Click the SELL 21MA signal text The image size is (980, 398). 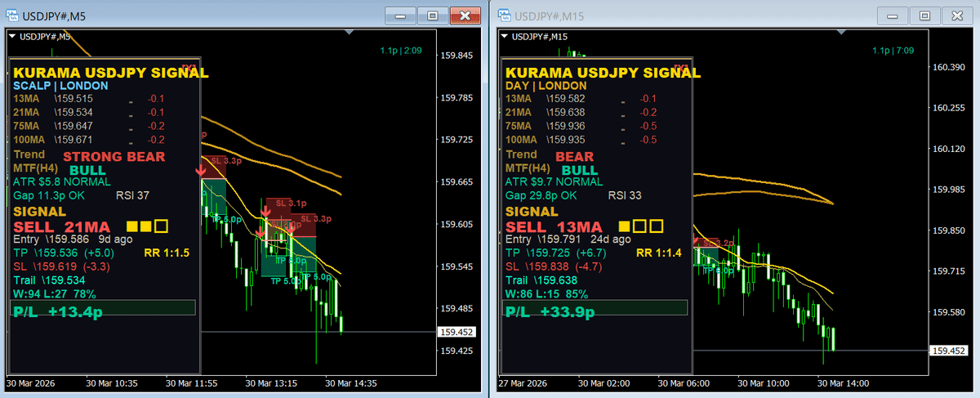pyautogui.click(x=61, y=226)
